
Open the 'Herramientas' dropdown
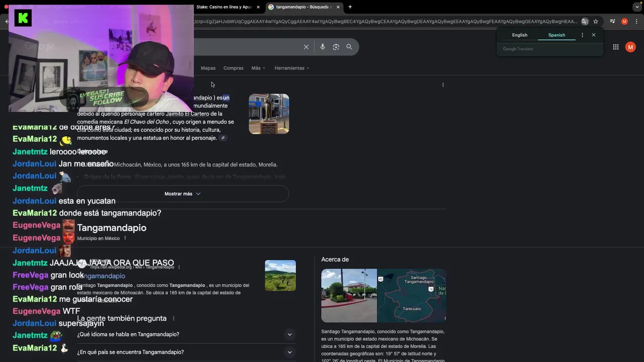point(292,68)
